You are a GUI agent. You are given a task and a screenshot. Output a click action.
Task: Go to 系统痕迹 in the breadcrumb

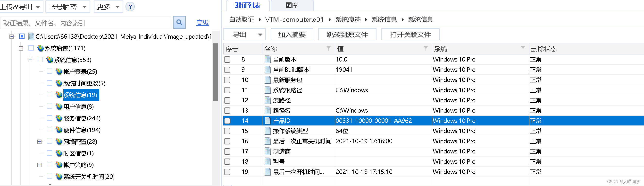[348, 19]
